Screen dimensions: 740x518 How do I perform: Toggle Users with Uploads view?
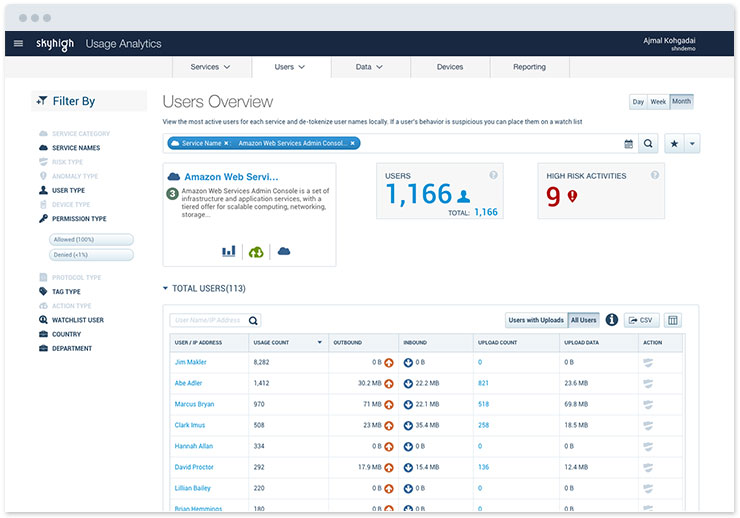536,320
